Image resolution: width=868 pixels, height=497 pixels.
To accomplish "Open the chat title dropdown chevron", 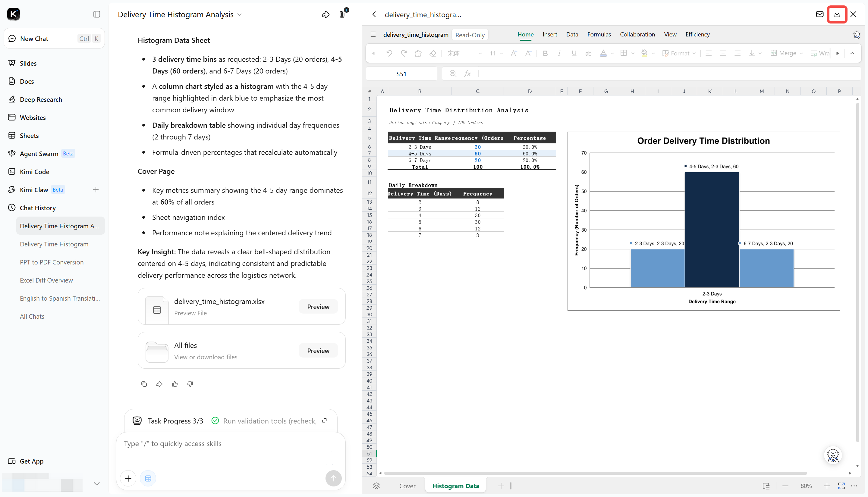I will pyautogui.click(x=239, y=14).
